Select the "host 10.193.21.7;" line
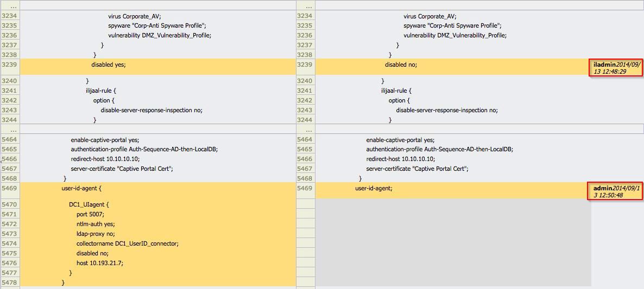Viewport: 644px width, 289px height. 99,263
